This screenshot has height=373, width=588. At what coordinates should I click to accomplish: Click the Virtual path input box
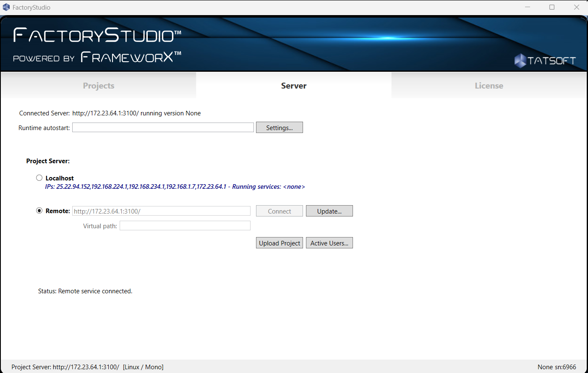pyautogui.click(x=185, y=226)
